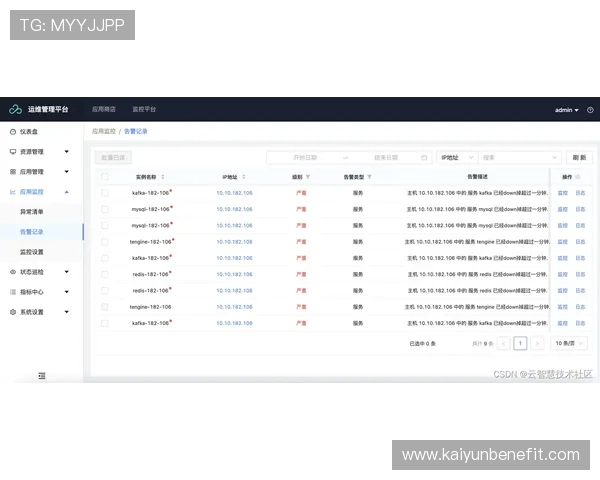Open the 监控平台 top navigation item
This screenshot has height=480, width=600.
144,109
